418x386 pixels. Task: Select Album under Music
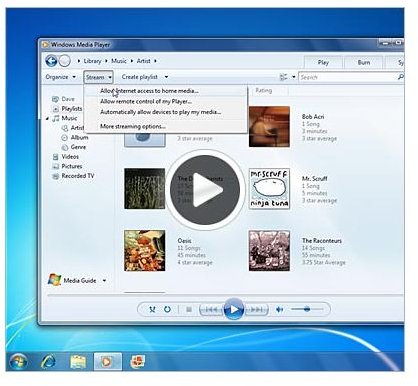coord(75,137)
